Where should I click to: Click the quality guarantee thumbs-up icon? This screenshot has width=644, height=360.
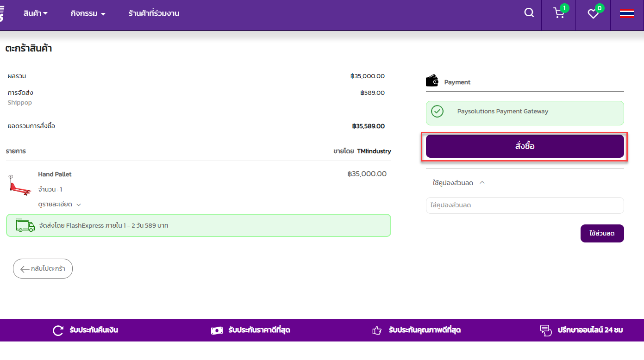tap(376, 330)
